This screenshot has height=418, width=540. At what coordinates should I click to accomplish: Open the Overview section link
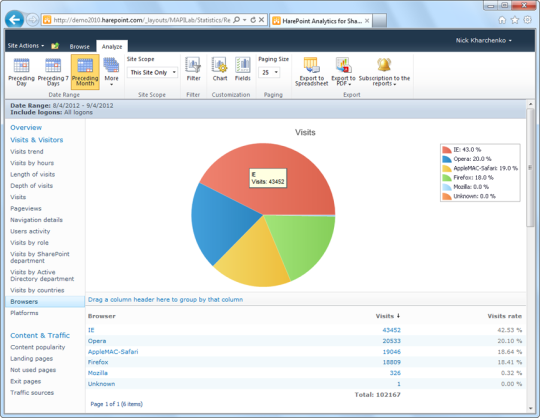pos(26,127)
